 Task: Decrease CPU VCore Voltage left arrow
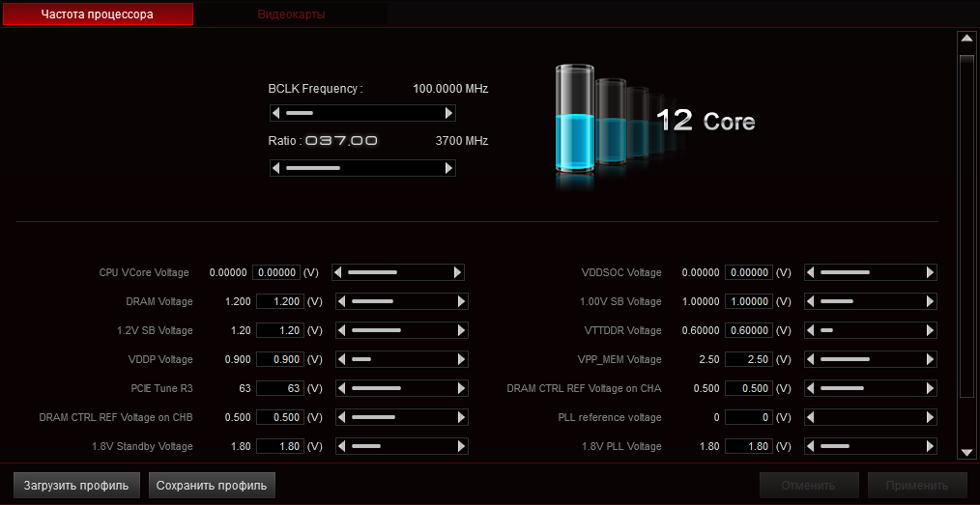(337, 272)
